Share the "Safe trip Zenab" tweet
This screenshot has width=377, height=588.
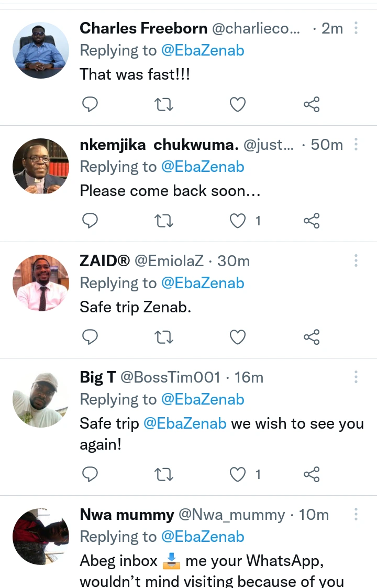click(x=312, y=337)
